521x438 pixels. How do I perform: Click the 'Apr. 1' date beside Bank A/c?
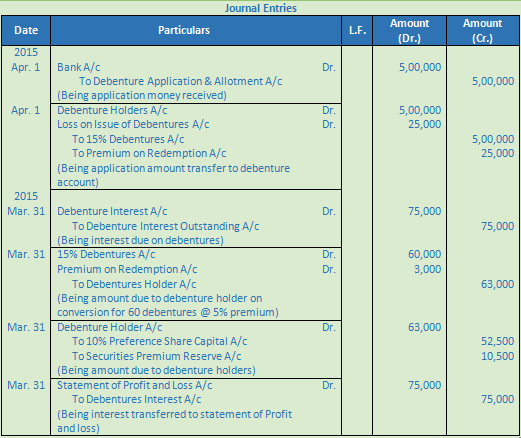click(26, 67)
